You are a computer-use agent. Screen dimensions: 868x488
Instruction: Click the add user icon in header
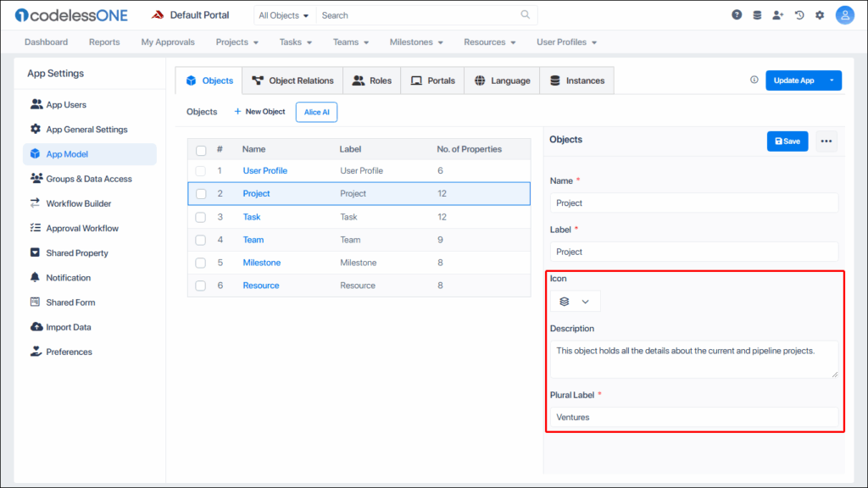pos(778,15)
